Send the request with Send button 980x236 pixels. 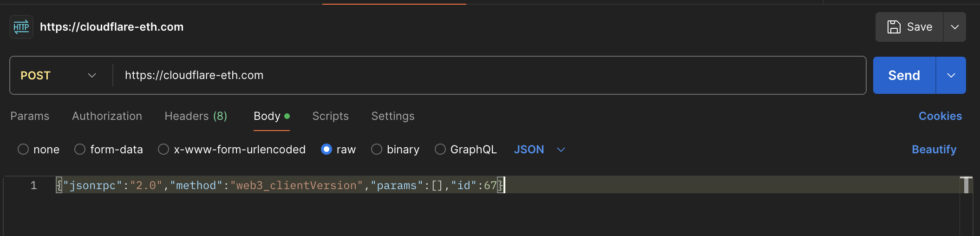tap(904, 75)
